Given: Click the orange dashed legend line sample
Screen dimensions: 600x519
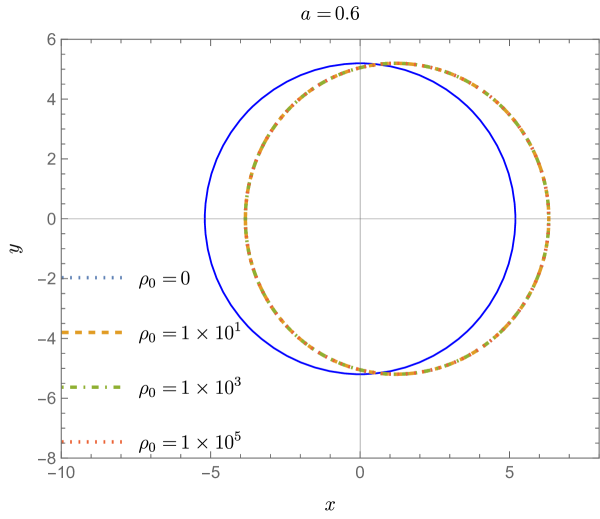Looking at the screenshot, I should 92,333.
